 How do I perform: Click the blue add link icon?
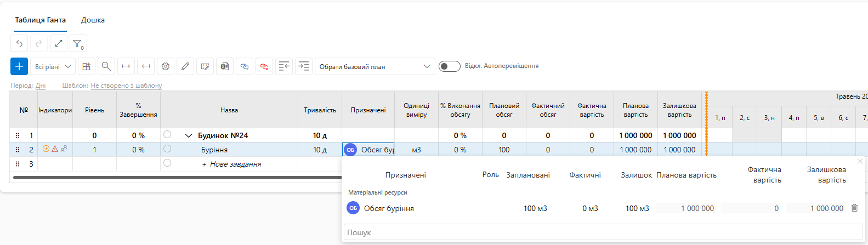coord(245,66)
